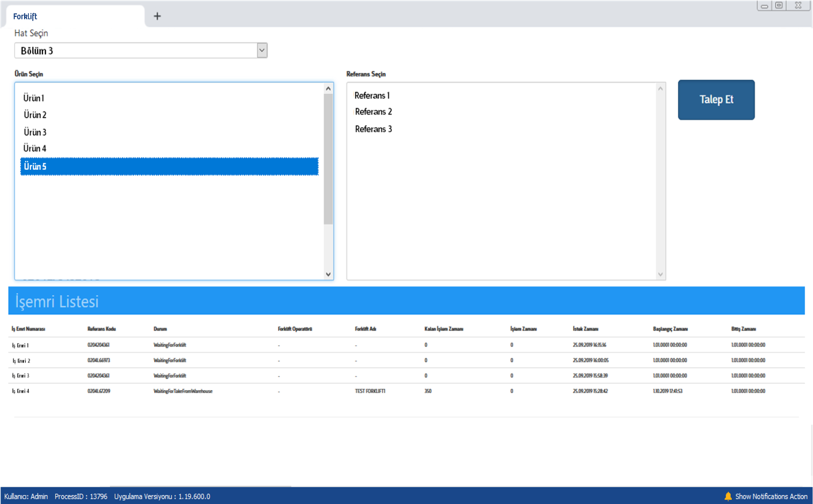813x504 pixels.
Task: Select İş Emri 4 table row
Action: point(21,391)
